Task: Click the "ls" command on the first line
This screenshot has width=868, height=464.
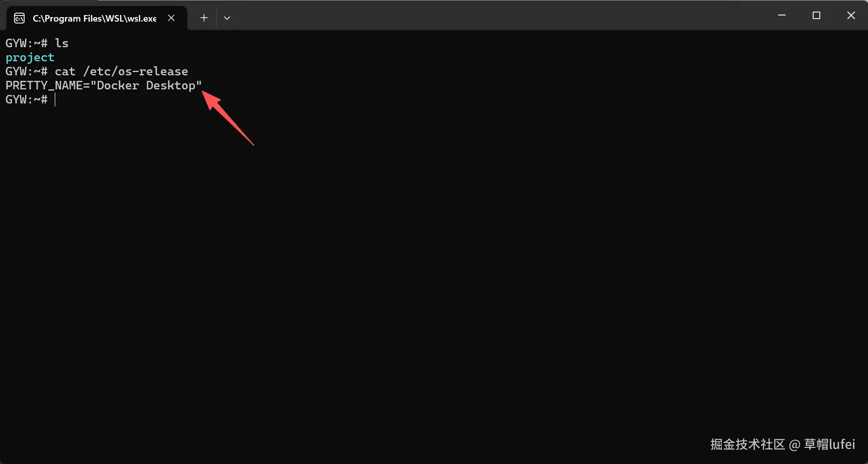Action: pyautogui.click(x=62, y=43)
